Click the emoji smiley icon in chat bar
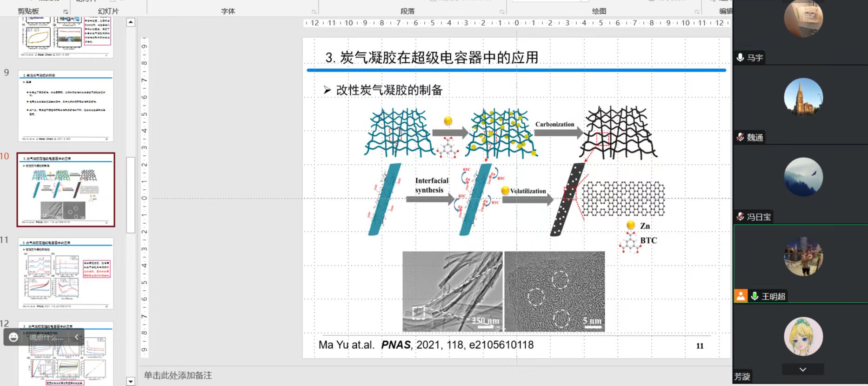This screenshot has width=868, height=386. (13, 337)
